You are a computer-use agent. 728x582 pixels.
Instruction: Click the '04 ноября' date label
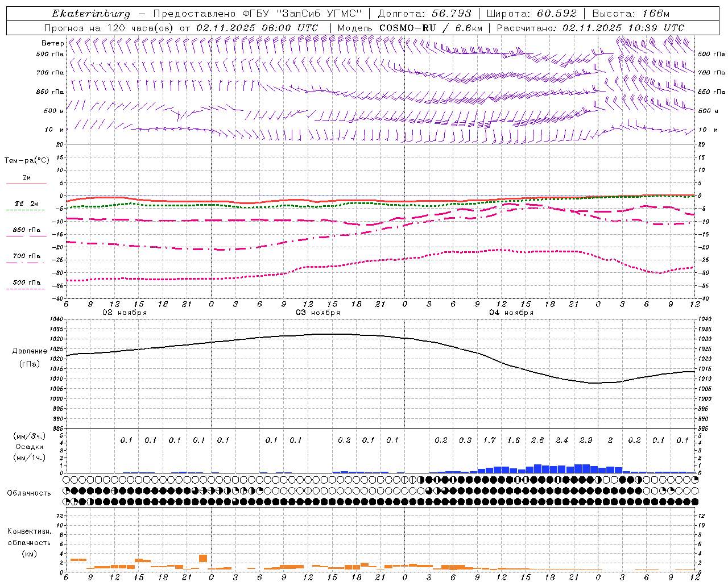click(511, 313)
